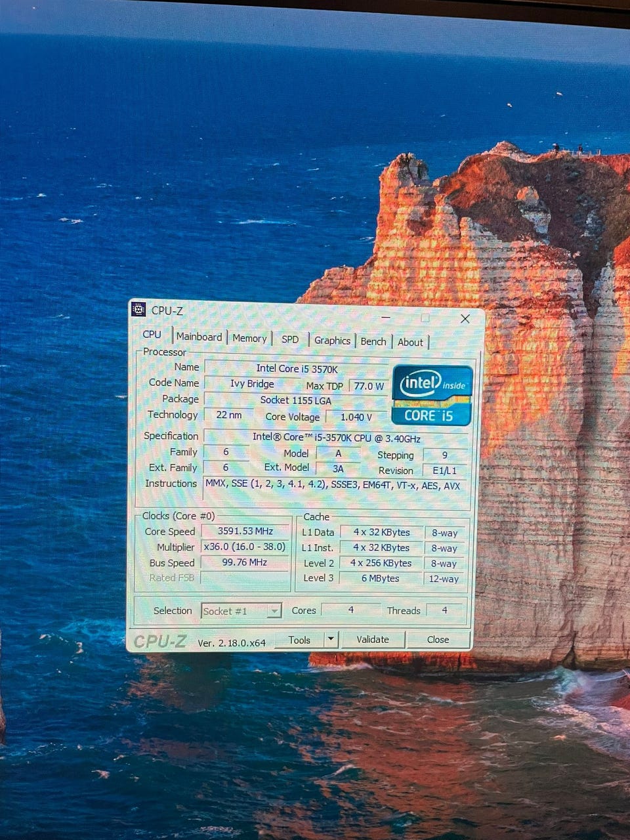
Task: Click the Level 2 size 4 x 256 KBytes
Action: tap(381, 563)
